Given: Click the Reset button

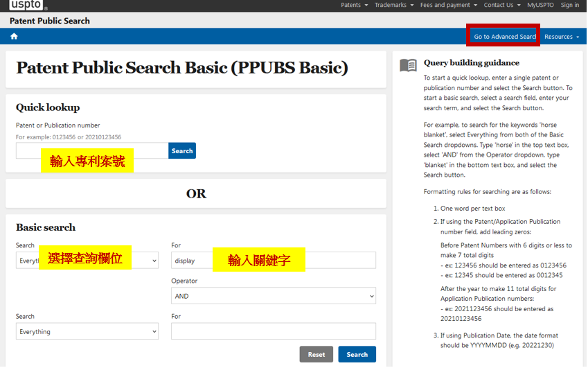Looking at the screenshot, I should point(316,355).
